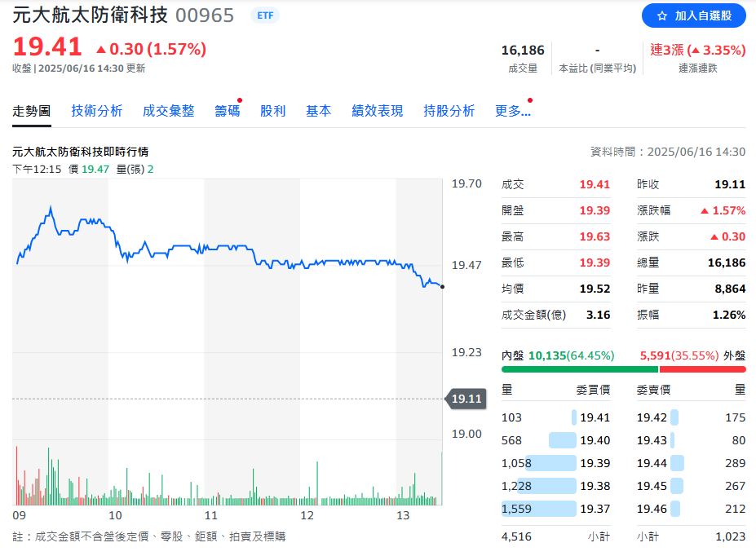Click the 昨收 value 19.11
The height and width of the screenshot is (556, 756).
pyautogui.click(x=730, y=184)
